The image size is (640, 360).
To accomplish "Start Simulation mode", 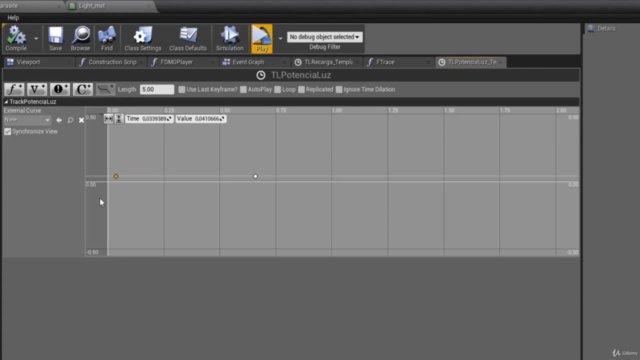I will click(x=230, y=38).
